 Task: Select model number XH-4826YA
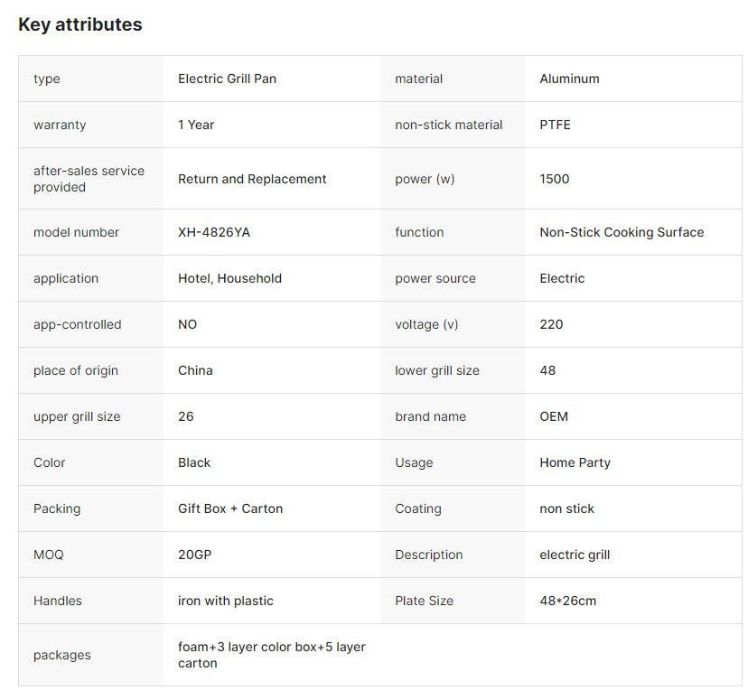(214, 232)
